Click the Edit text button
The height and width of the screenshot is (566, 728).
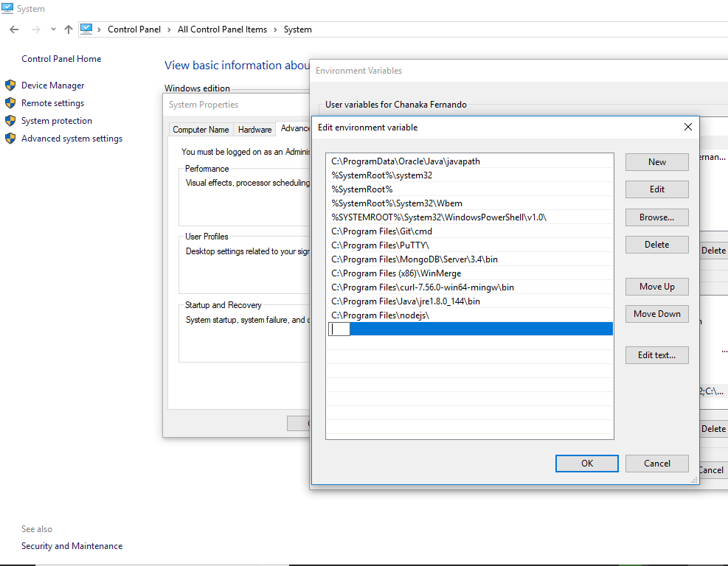(x=656, y=355)
